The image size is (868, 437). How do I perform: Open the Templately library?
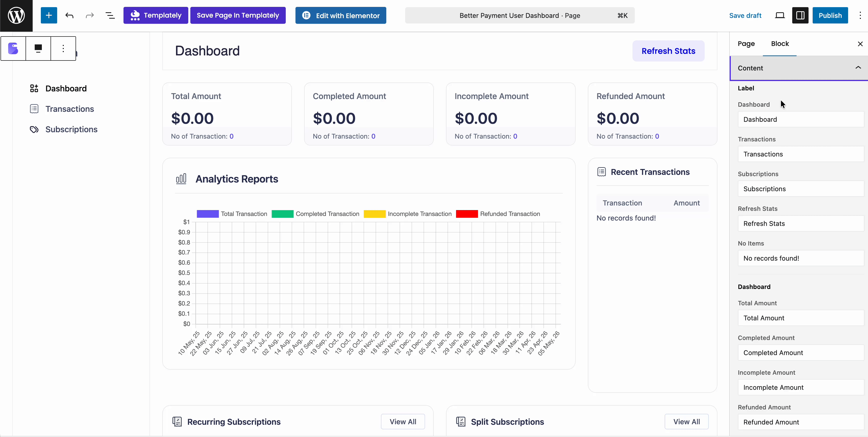click(156, 16)
